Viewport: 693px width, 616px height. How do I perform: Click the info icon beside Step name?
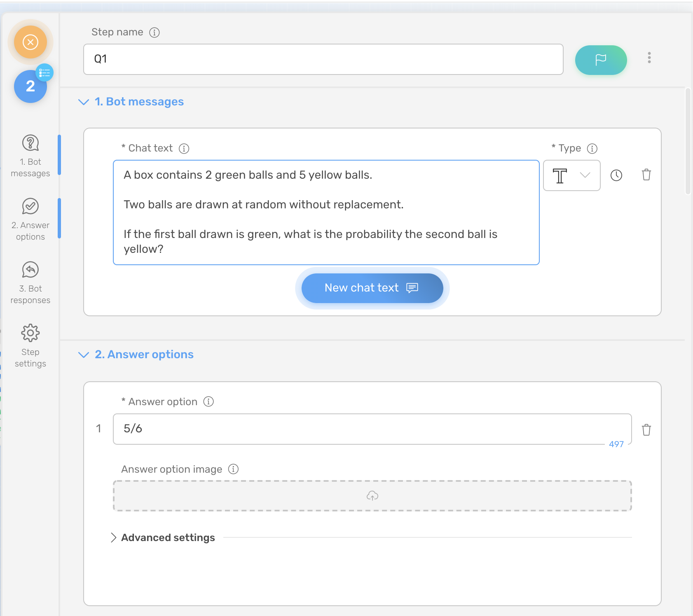point(154,33)
